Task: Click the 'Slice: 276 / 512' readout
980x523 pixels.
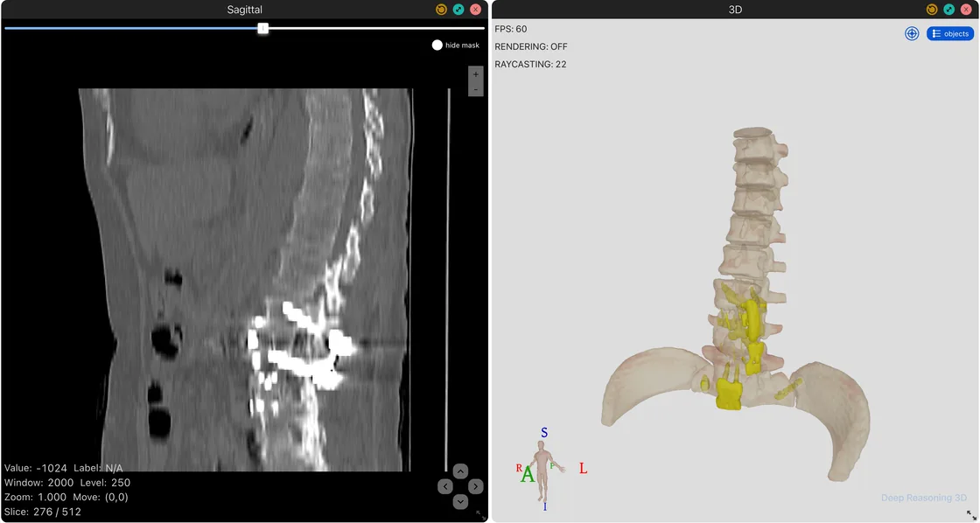Action: click(43, 512)
